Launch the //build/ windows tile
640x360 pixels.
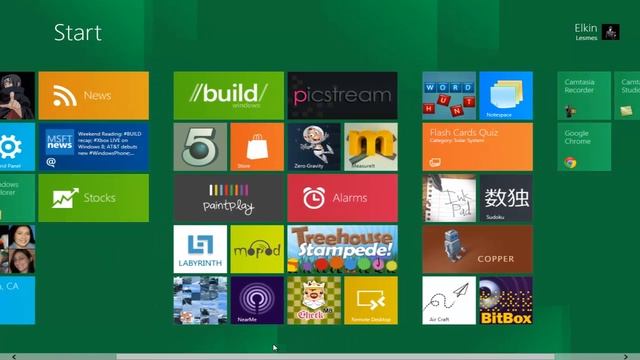(x=229, y=96)
